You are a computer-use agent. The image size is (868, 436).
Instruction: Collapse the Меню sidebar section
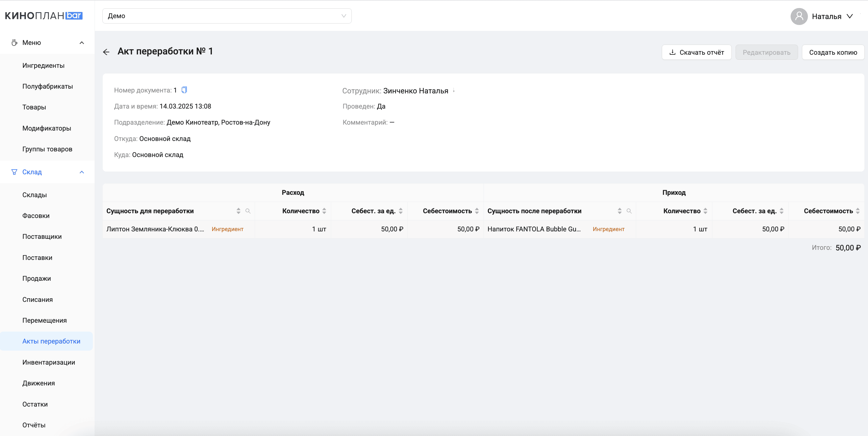(82, 43)
